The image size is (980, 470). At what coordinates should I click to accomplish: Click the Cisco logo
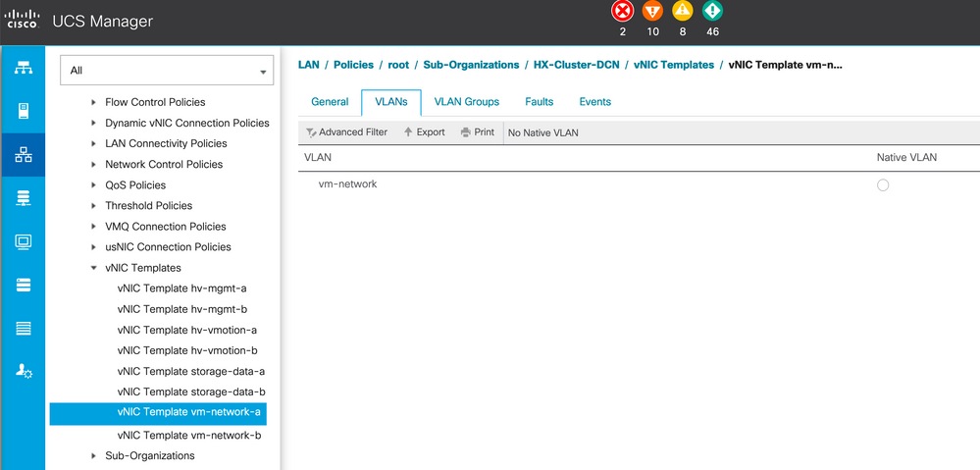(24, 20)
